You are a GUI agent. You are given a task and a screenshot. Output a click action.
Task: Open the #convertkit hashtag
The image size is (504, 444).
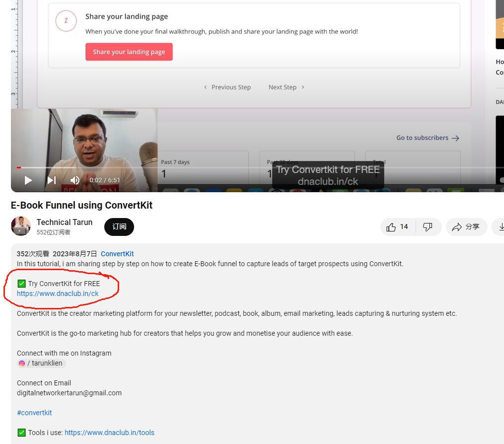tap(34, 413)
